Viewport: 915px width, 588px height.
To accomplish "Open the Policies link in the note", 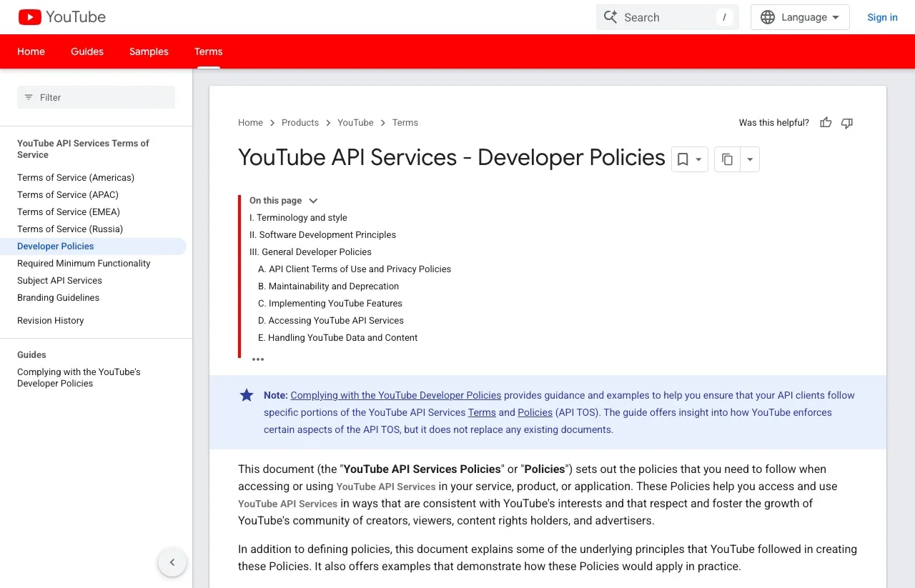I will (535, 412).
